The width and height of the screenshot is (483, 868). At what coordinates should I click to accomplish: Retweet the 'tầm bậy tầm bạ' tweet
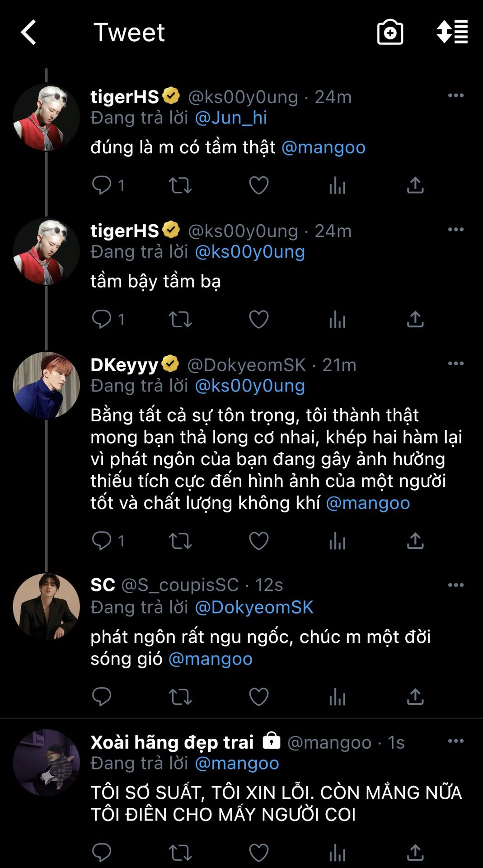click(x=180, y=320)
